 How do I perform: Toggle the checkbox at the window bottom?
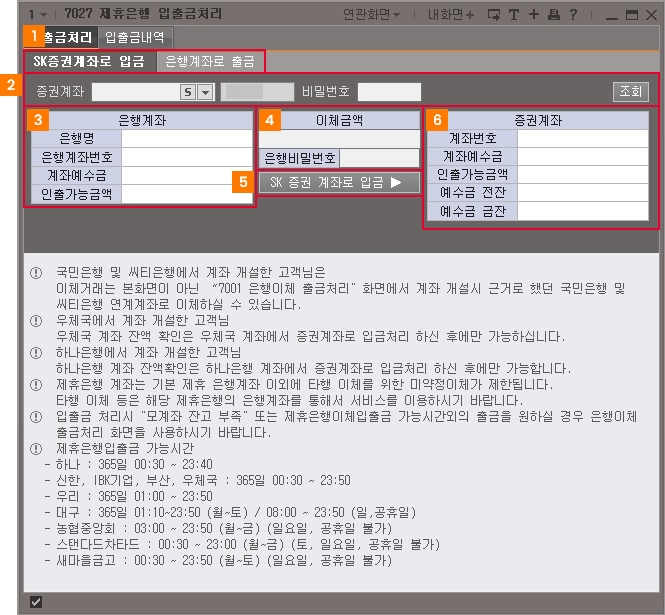tap(36, 601)
